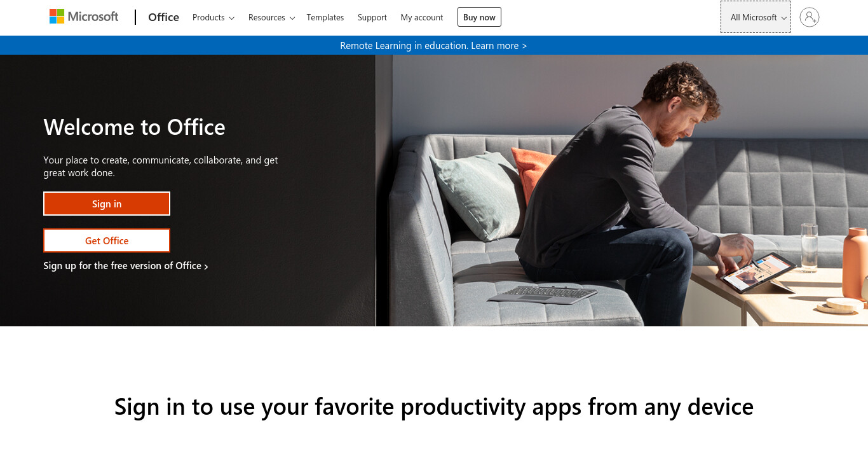Expand the Products dropdown menu
This screenshot has width=868, height=458.
click(214, 17)
